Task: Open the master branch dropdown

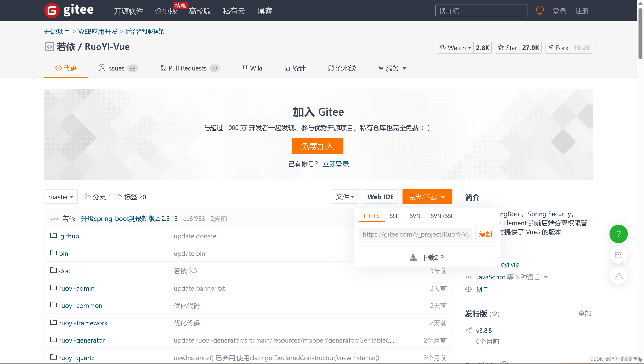Action: [61, 197]
